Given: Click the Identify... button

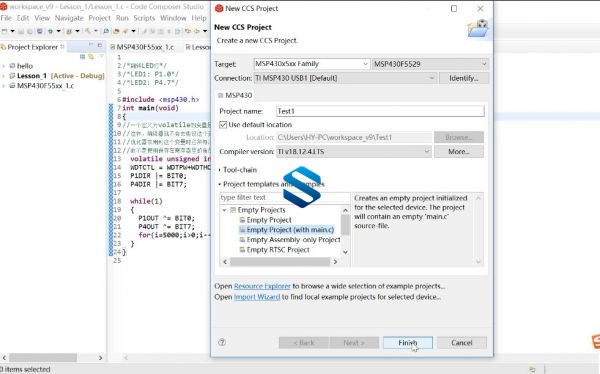Looking at the screenshot, I should coord(464,78).
